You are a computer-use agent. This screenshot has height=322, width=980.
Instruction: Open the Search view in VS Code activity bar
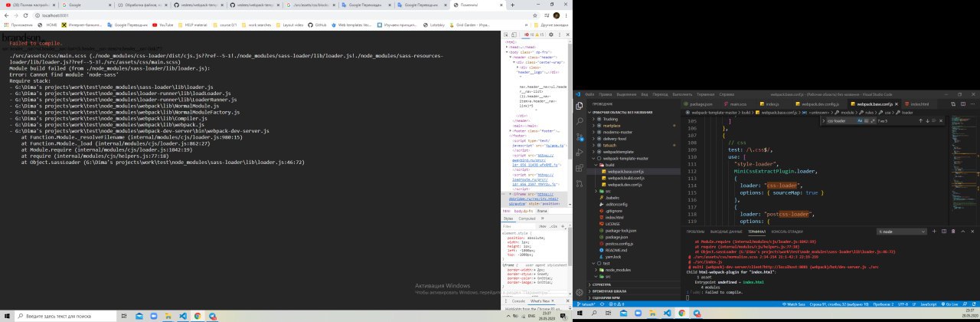click(x=580, y=121)
